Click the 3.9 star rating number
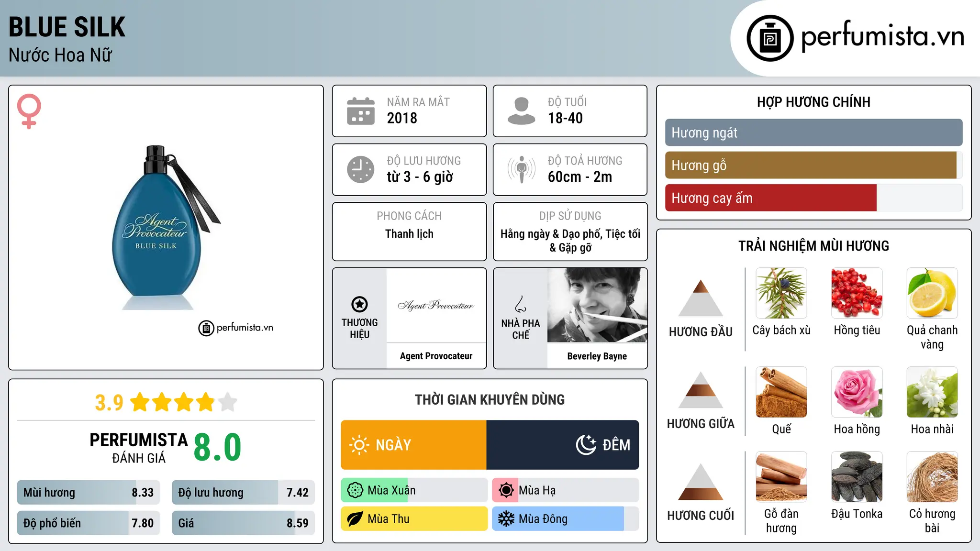The image size is (980, 551). (x=109, y=403)
